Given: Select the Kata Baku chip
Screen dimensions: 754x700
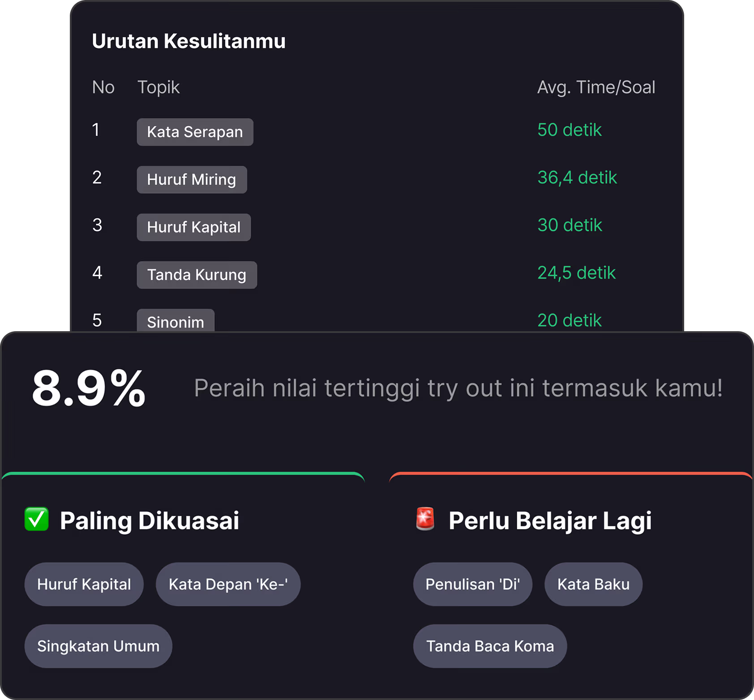Looking at the screenshot, I should click(x=593, y=584).
